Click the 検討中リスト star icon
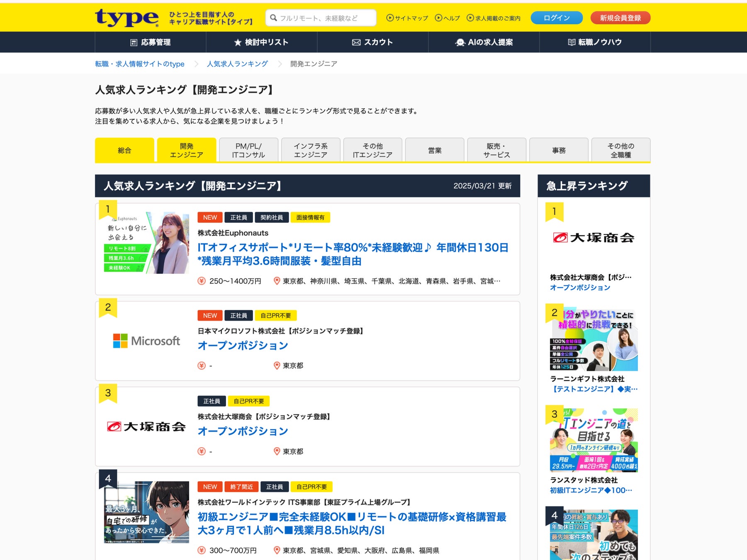This screenshot has width=747, height=560. pyautogui.click(x=238, y=42)
